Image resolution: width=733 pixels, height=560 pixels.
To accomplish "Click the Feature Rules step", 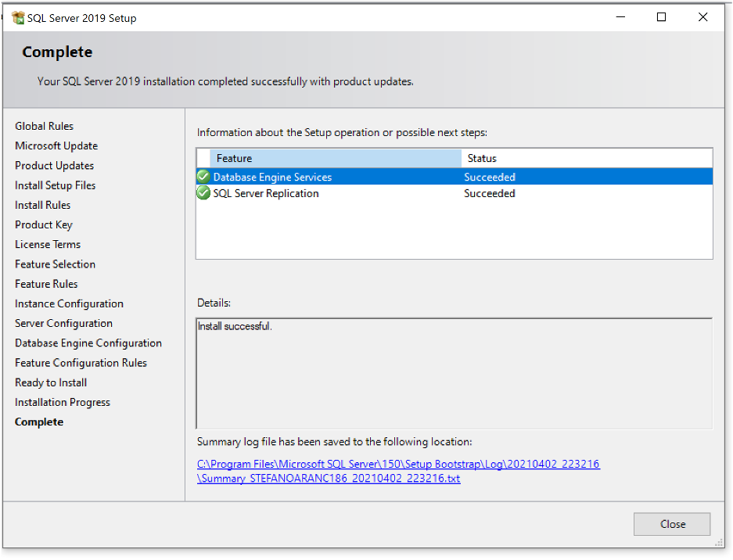I will click(46, 284).
